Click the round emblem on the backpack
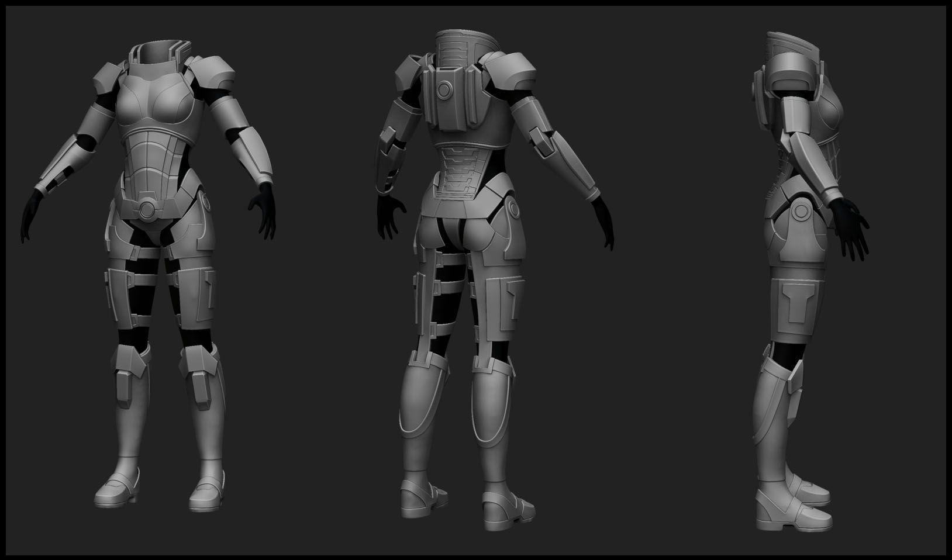This screenshot has height=560, width=952. point(444,89)
